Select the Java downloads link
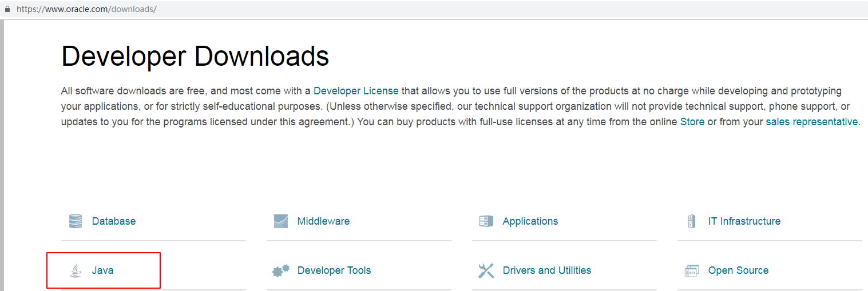This screenshot has width=868, height=291. pos(102,270)
